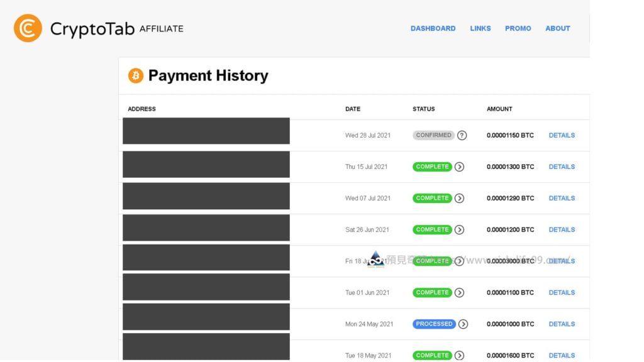
Task: Open the DASHBOARD menu item
Action: pyautogui.click(x=433, y=28)
